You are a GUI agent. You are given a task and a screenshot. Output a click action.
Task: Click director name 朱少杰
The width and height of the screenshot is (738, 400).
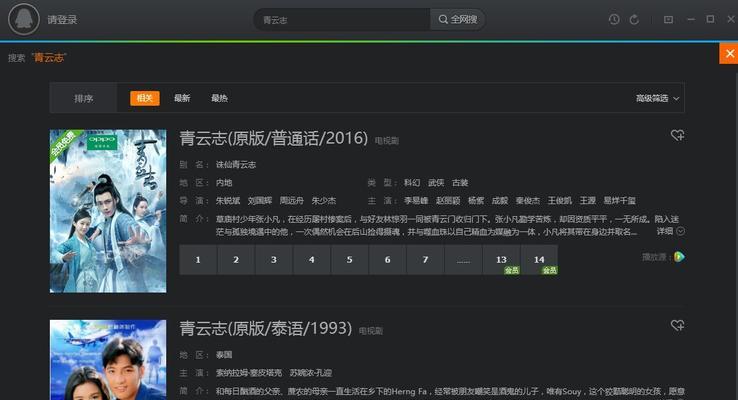[x=324, y=200]
